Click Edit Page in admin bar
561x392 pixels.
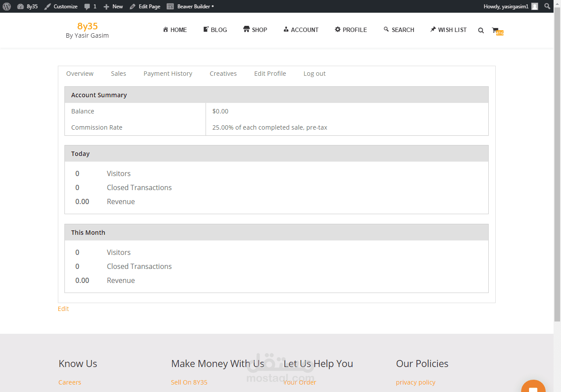(x=145, y=6)
